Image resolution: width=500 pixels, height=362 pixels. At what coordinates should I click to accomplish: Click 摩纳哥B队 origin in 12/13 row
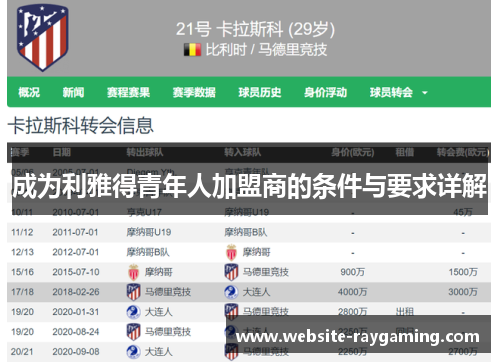pyautogui.click(x=148, y=252)
